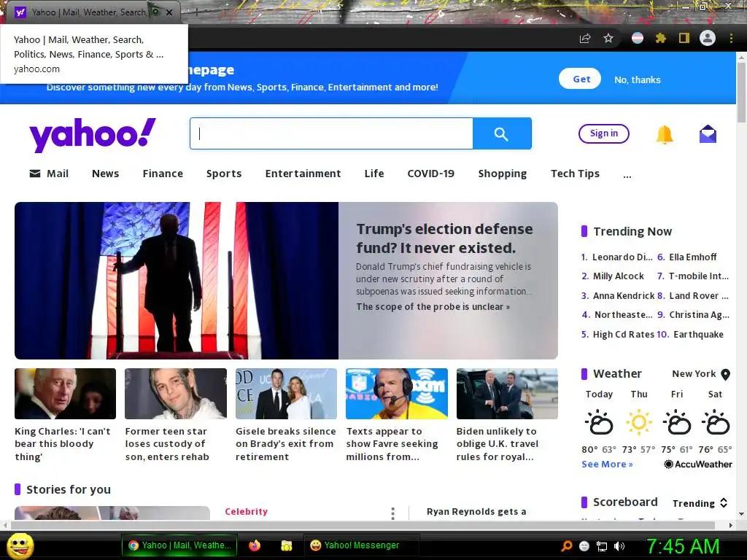
Task: Dismiss banner with No, thanks
Action: point(638,79)
